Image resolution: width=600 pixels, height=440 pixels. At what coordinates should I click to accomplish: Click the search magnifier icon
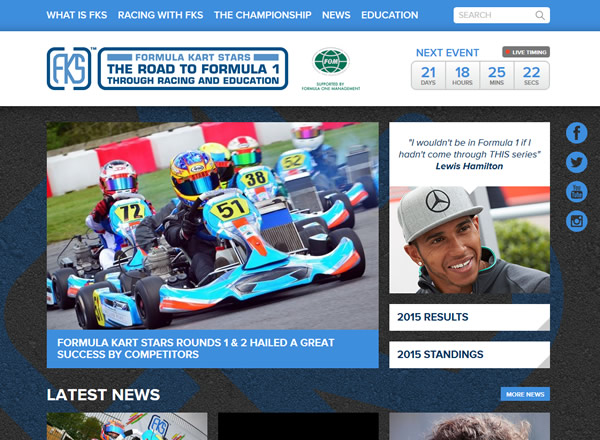coord(540,15)
